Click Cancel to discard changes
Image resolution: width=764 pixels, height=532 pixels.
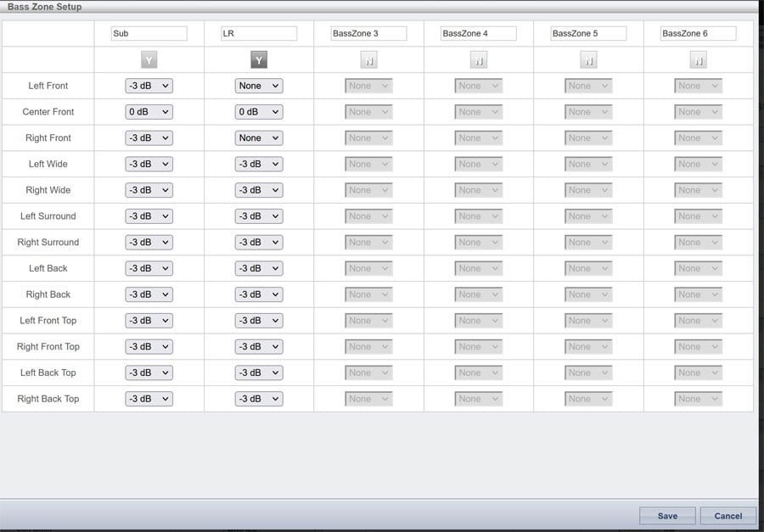click(x=727, y=516)
